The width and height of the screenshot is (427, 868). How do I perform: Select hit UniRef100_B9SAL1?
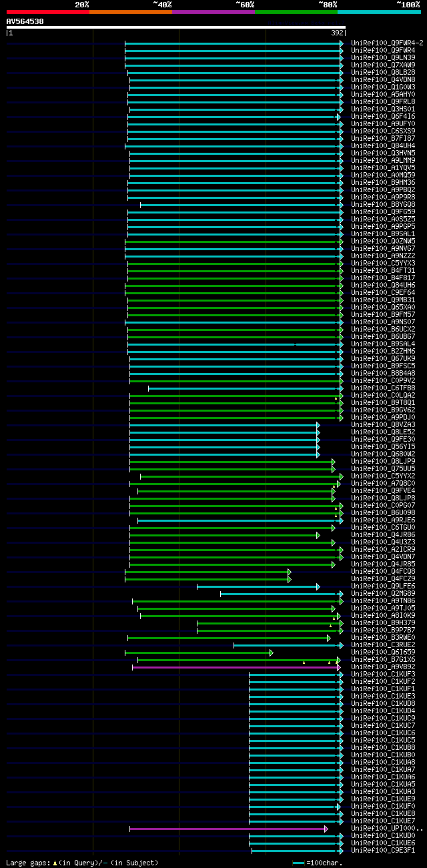pos(383,234)
